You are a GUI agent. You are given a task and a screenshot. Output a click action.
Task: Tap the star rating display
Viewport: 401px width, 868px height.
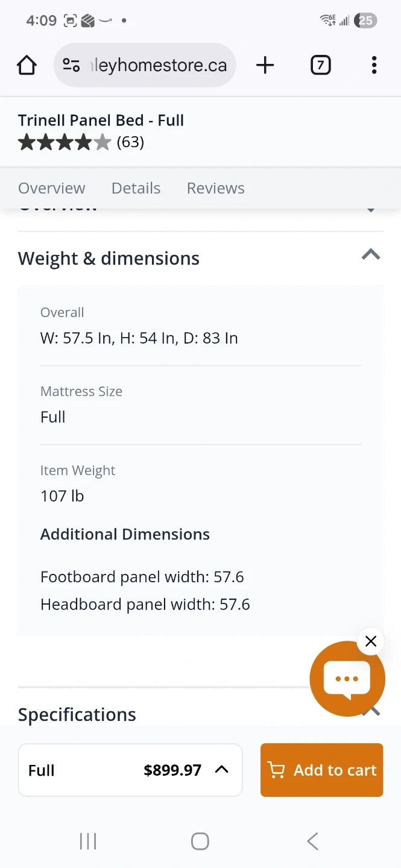click(65, 142)
